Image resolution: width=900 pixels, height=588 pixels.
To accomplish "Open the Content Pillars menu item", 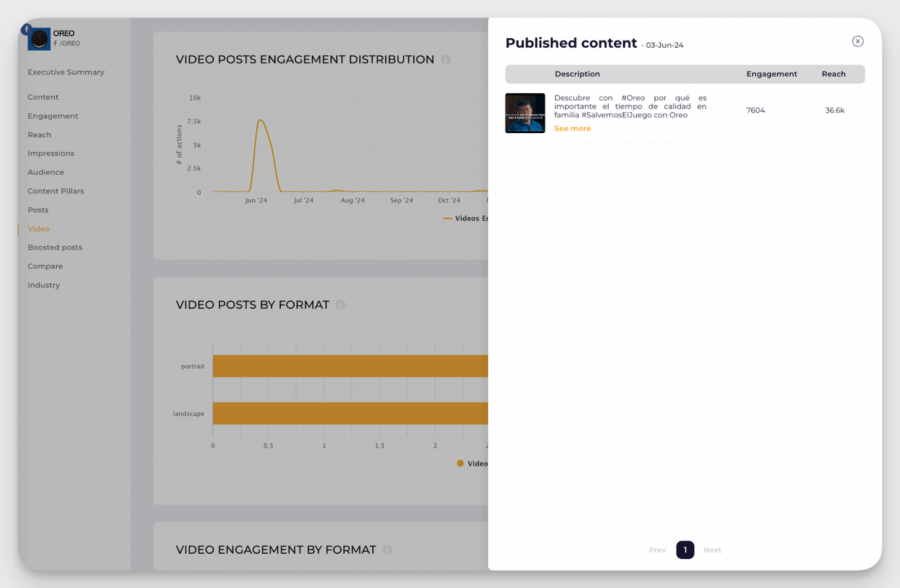I will click(56, 191).
